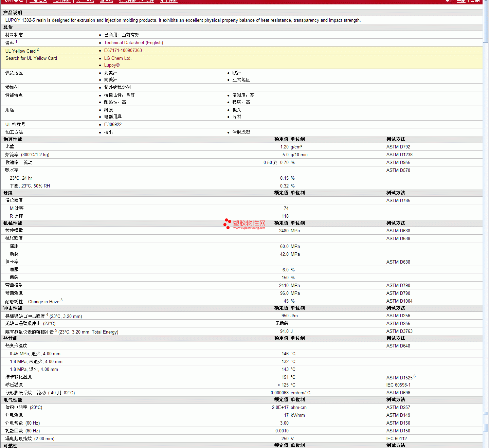Screen dimensions: 489x448
Task: Select dissipation factor value 0.0010
Action: pos(282,431)
